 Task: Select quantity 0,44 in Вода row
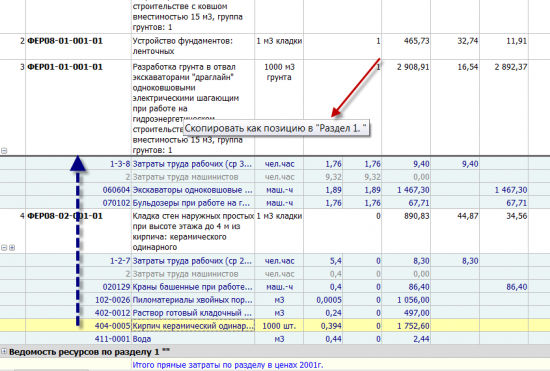coord(333,339)
